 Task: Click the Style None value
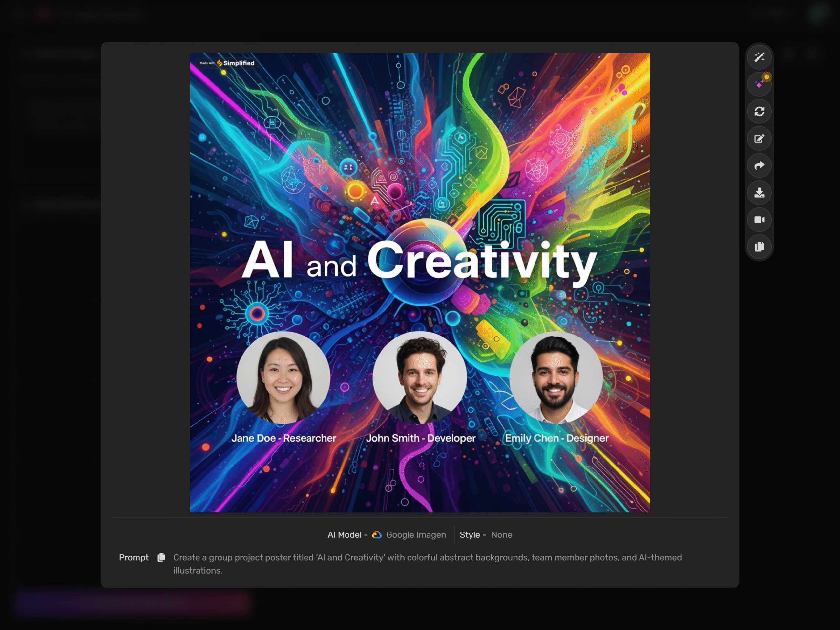(501, 534)
